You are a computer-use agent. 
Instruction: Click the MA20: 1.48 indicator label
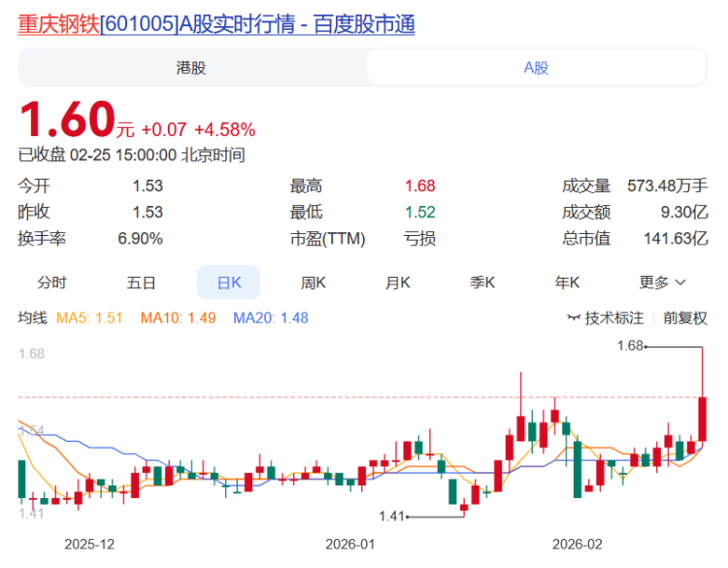271,318
